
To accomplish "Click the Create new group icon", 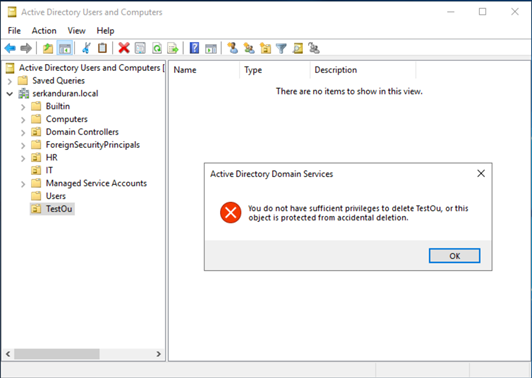I will [249, 48].
